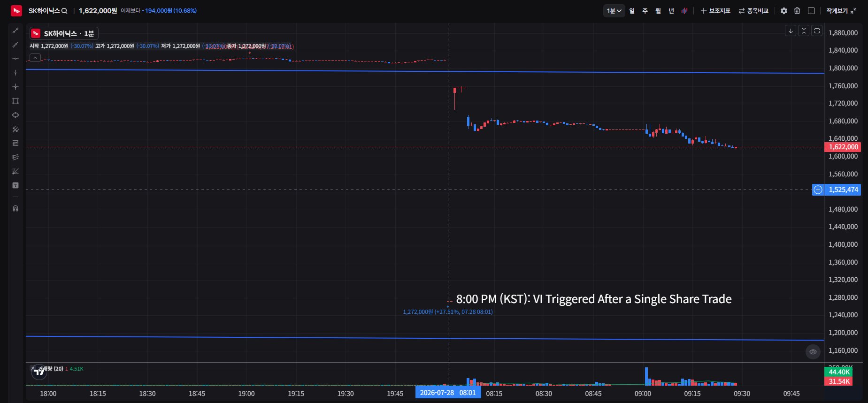Click the 2026-07-28 08:01 time label
868x403 pixels.
click(x=448, y=393)
